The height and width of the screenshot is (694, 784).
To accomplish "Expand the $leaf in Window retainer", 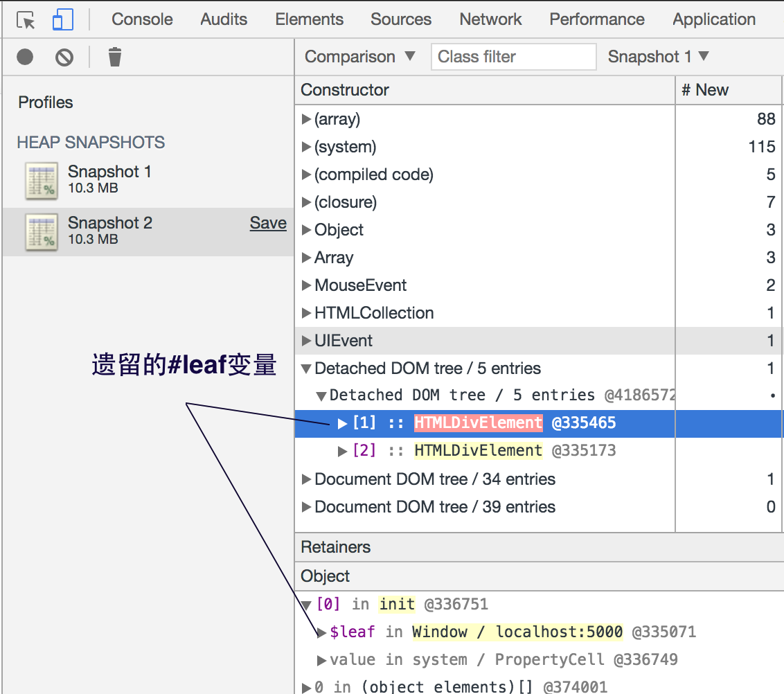I will click(x=321, y=633).
